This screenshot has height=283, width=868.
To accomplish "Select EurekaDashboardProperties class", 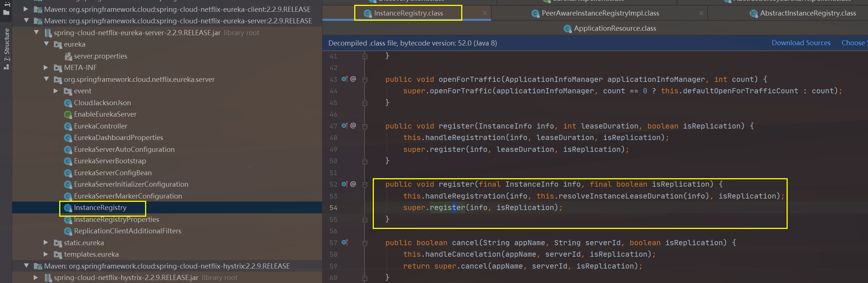I will 118,137.
